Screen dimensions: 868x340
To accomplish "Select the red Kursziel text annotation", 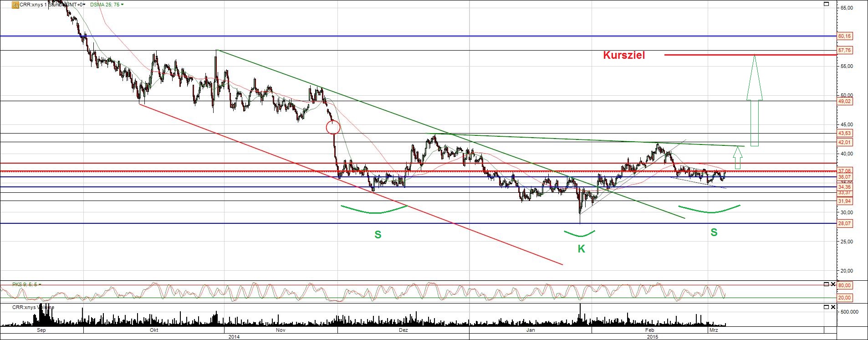I will point(623,55).
